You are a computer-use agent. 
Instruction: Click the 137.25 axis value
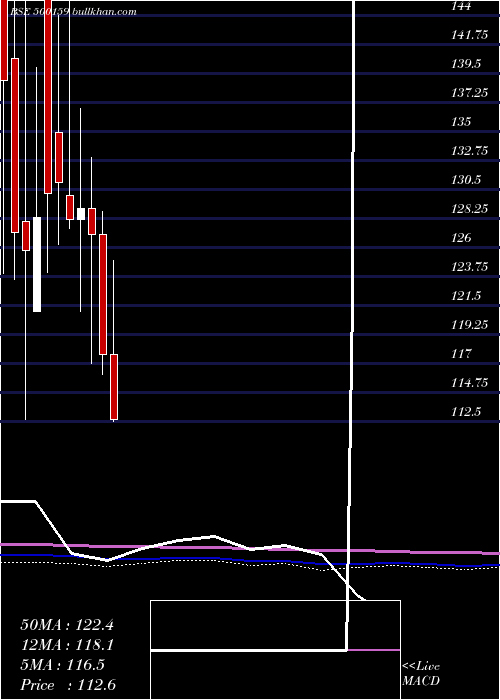pyautogui.click(x=470, y=93)
